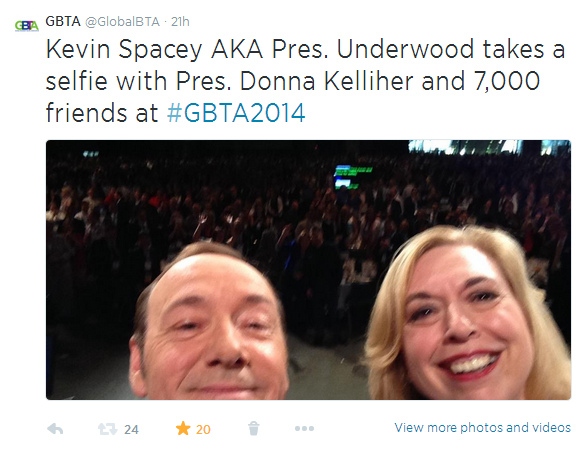This screenshot has height=452, width=585.
Task: Click the reply arrow icon
Action: [55, 429]
